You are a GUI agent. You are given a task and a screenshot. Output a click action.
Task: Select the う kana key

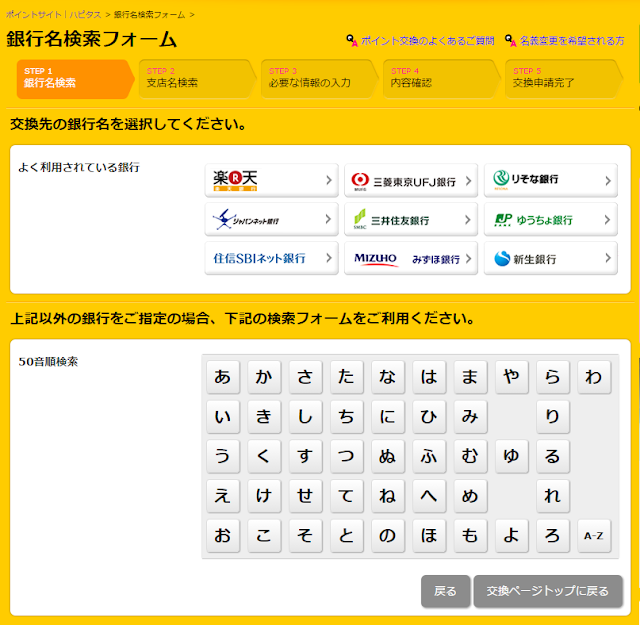(223, 456)
